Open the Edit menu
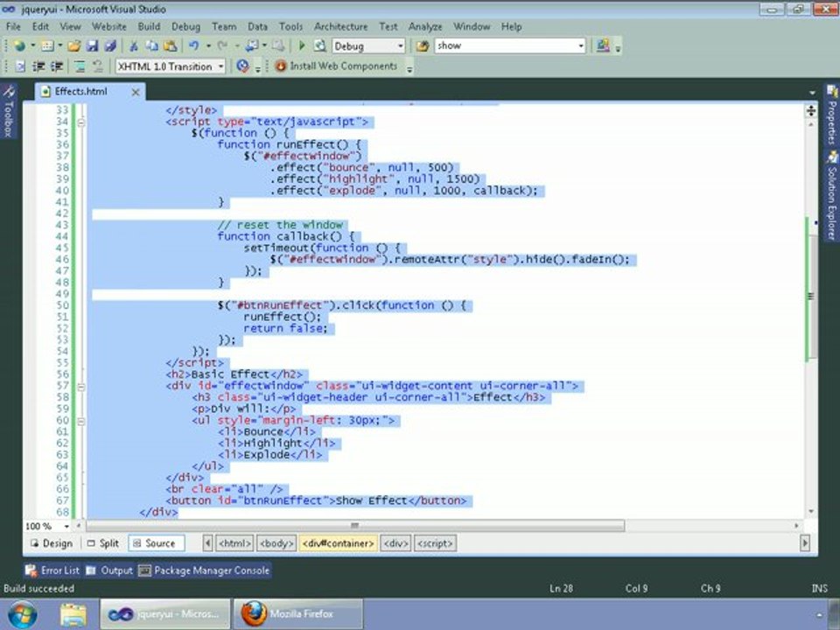The width and height of the screenshot is (840, 630). point(40,26)
